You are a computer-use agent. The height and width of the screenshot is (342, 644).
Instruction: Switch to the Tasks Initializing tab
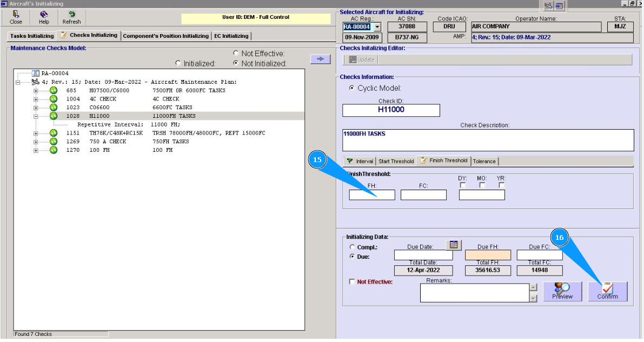pos(32,36)
